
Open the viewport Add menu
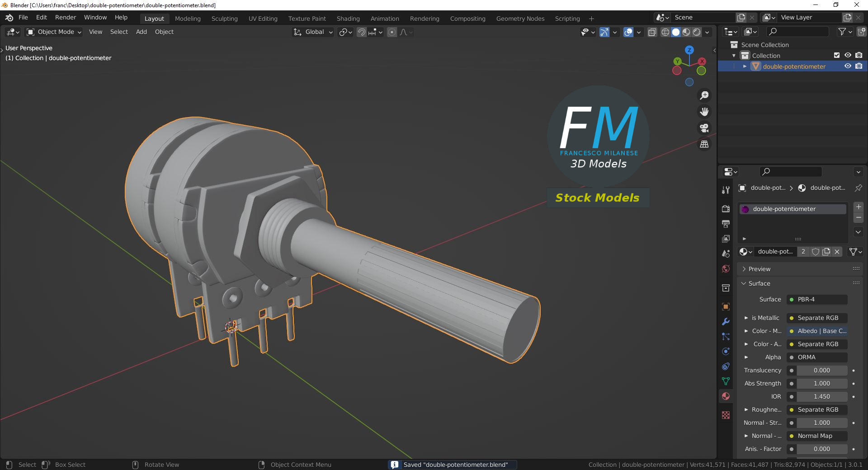point(142,32)
